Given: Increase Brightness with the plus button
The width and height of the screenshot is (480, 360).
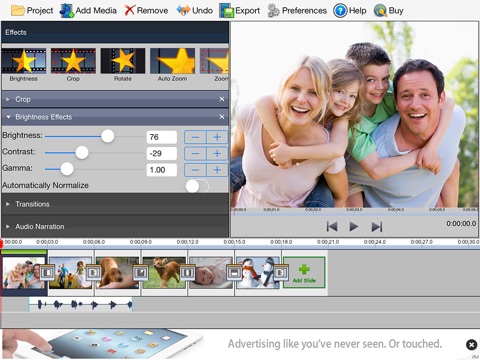Looking at the screenshot, I should (x=217, y=137).
